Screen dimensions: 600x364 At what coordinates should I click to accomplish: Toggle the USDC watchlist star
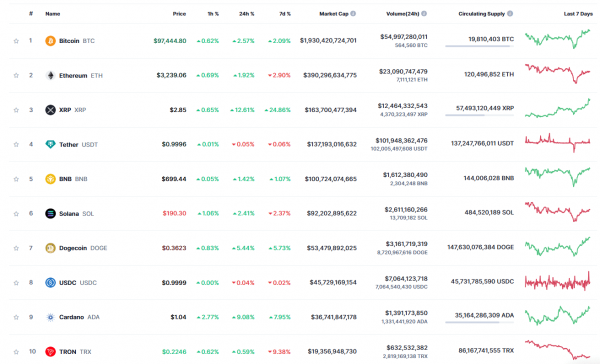pos(16,283)
